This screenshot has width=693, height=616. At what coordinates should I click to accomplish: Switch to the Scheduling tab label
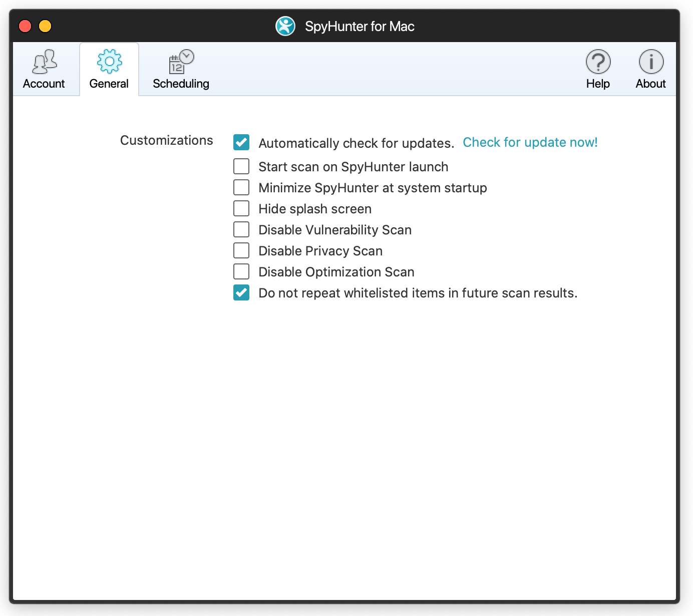click(x=181, y=84)
